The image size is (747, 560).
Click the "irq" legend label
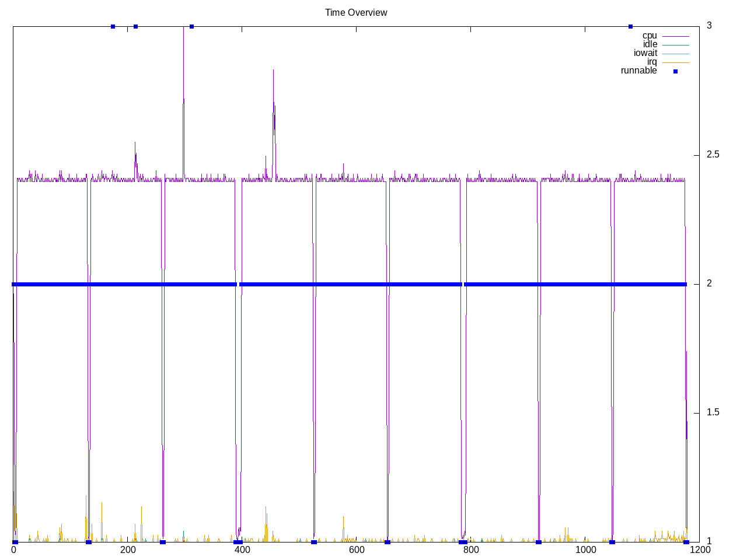[652, 62]
